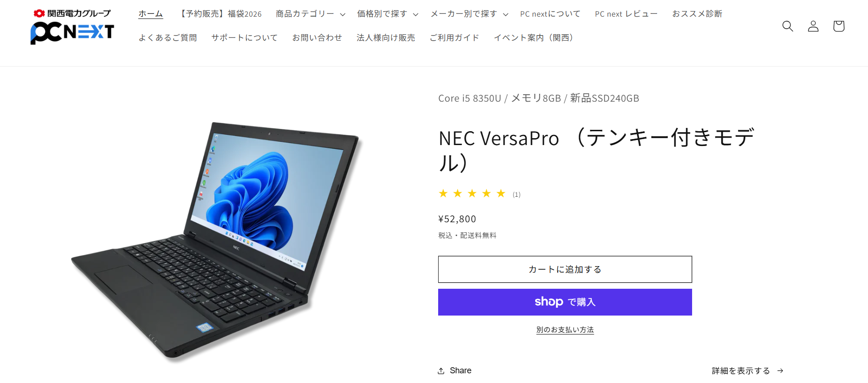The image size is (868, 383).
Task: Expand the メーカー別で探す dropdown
Action: [469, 14]
